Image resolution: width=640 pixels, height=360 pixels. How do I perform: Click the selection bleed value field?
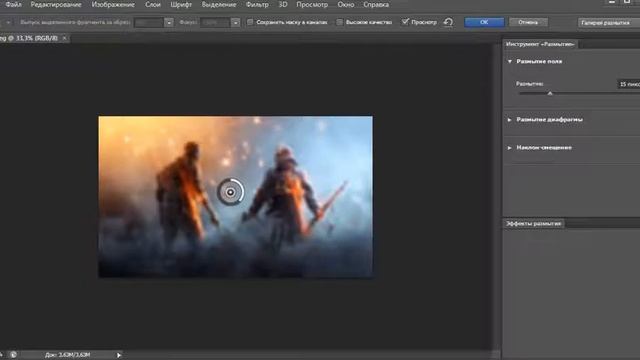pyautogui.click(x=149, y=22)
